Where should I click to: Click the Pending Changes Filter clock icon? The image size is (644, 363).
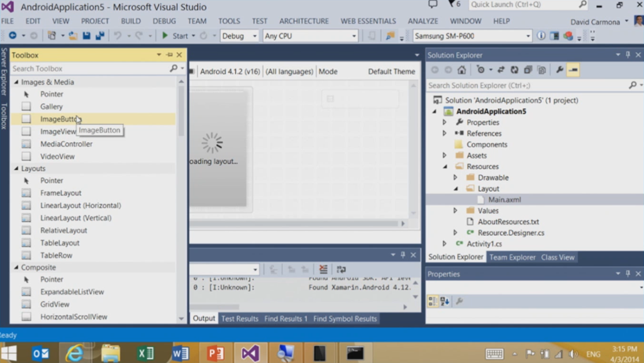[480, 70]
